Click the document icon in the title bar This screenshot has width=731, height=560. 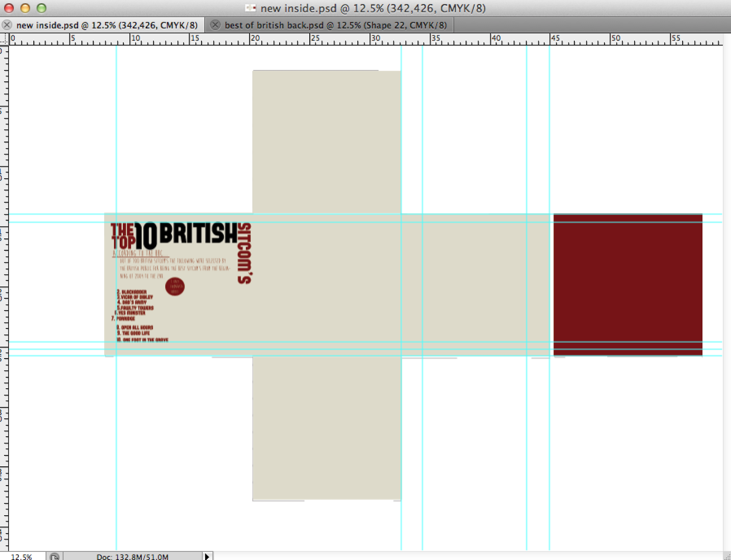point(250,8)
